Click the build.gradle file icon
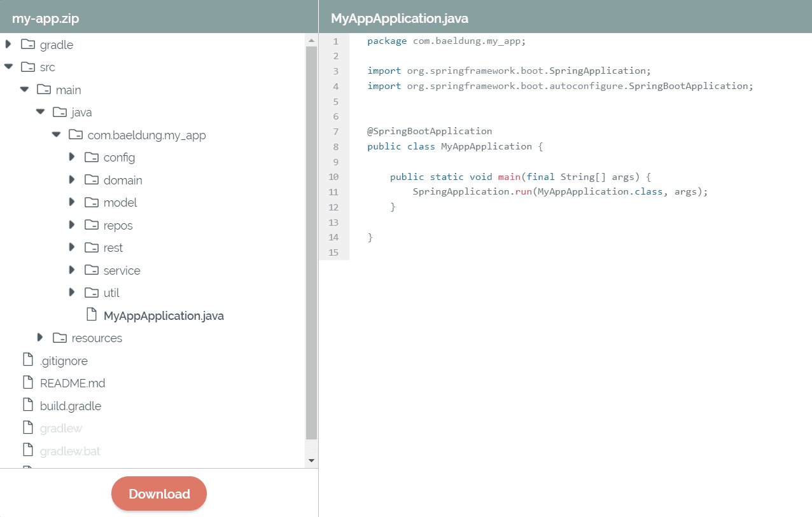 tap(28, 405)
